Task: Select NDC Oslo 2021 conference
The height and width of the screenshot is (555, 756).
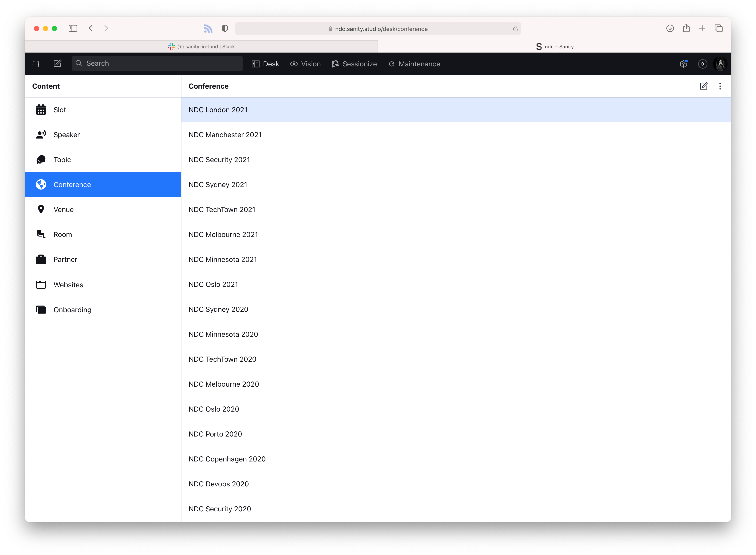Action: [213, 285]
